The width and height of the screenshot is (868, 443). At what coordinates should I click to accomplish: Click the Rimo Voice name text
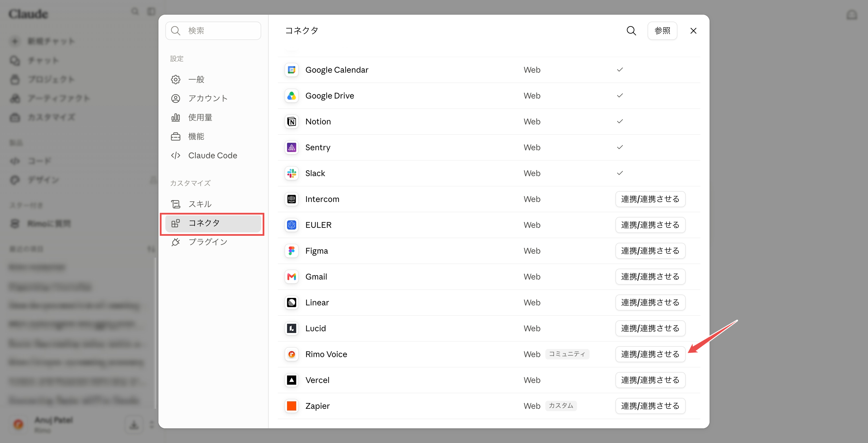tap(326, 354)
